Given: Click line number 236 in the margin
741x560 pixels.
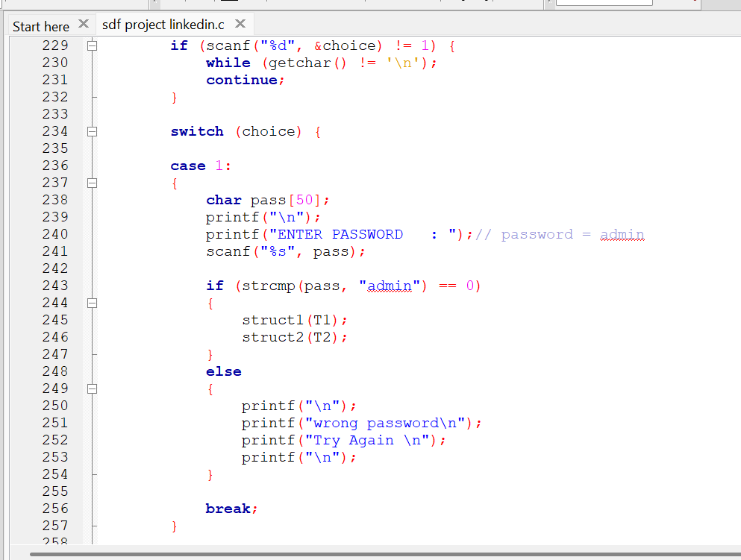Looking at the screenshot, I should (55, 166).
